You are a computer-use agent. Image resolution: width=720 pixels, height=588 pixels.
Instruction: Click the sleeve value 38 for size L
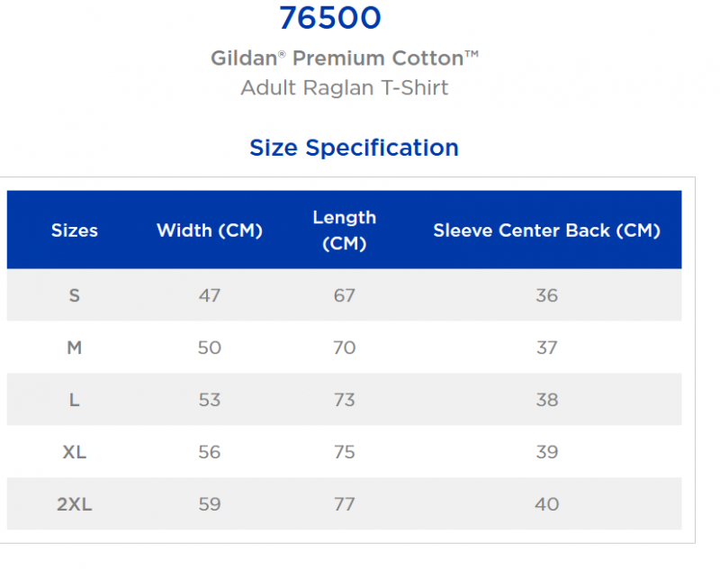click(547, 400)
